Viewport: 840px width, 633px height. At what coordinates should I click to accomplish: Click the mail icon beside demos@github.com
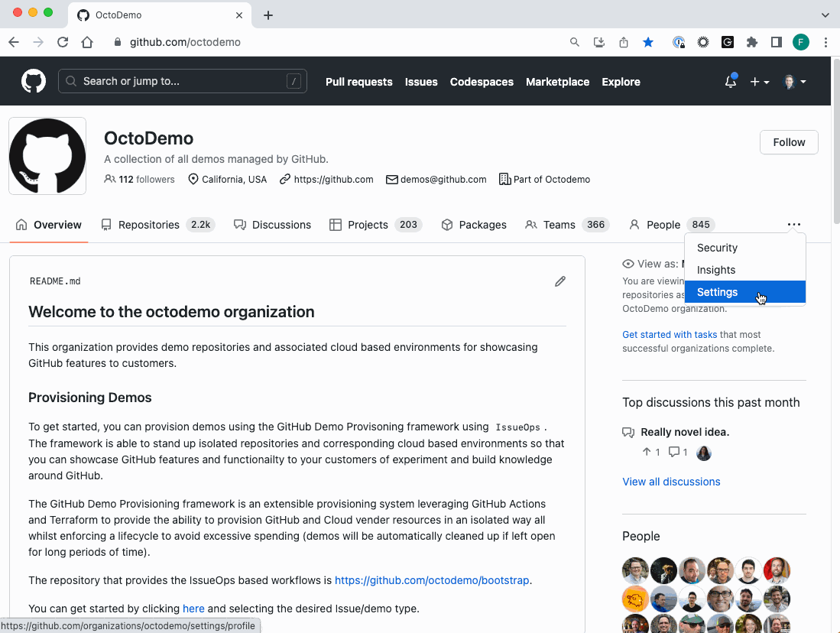(391, 180)
